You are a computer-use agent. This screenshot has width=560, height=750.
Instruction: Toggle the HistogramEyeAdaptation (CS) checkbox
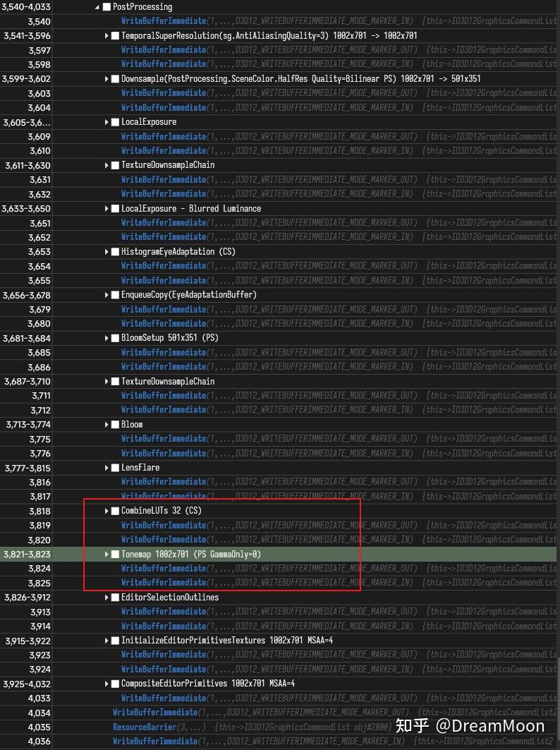coord(115,252)
